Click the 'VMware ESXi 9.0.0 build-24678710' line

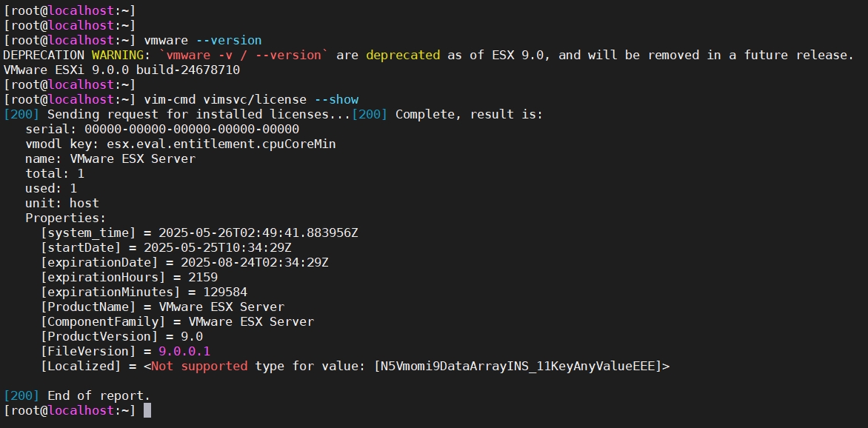tap(121, 70)
